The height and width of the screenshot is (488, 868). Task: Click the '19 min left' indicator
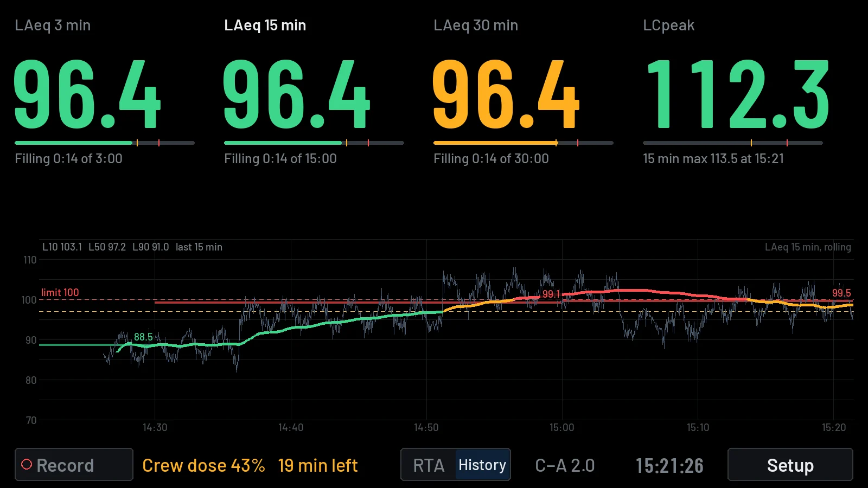318,465
